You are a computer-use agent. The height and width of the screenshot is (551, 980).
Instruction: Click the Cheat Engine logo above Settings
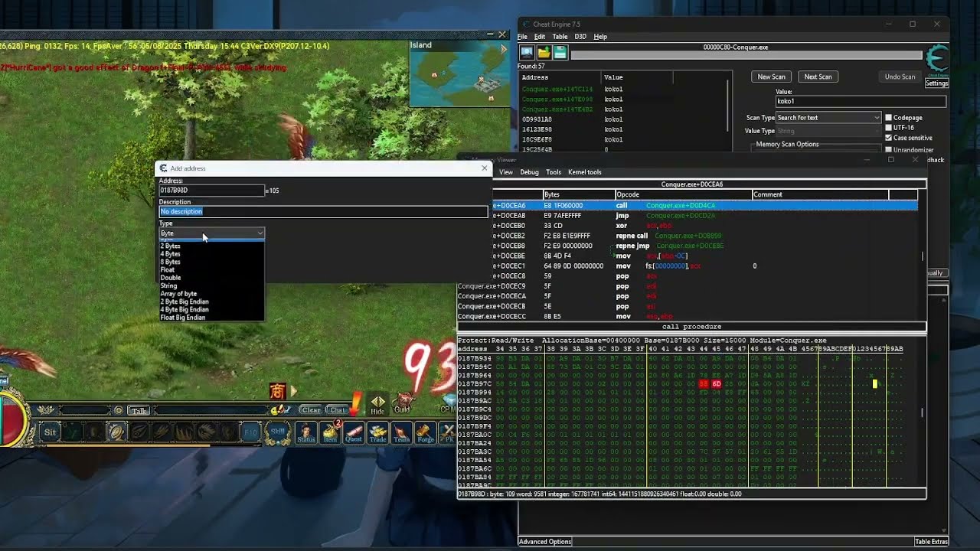pos(936,60)
